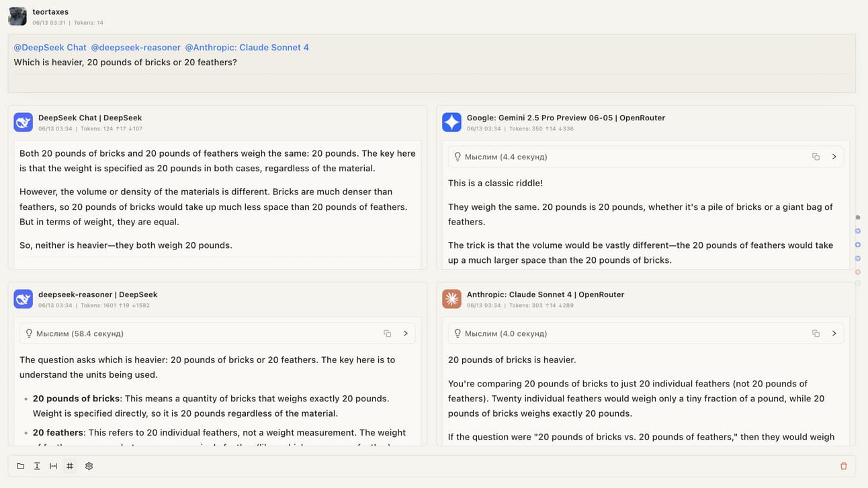The width and height of the screenshot is (868, 488).
Task: Click "So, neither is heavier—they both weigh 20 pounds."
Action: point(126,245)
